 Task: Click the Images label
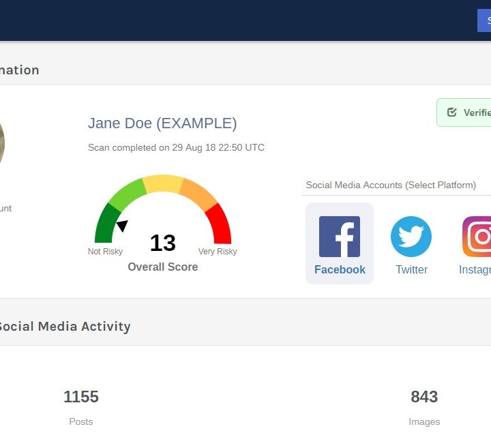click(x=424, y=421)
